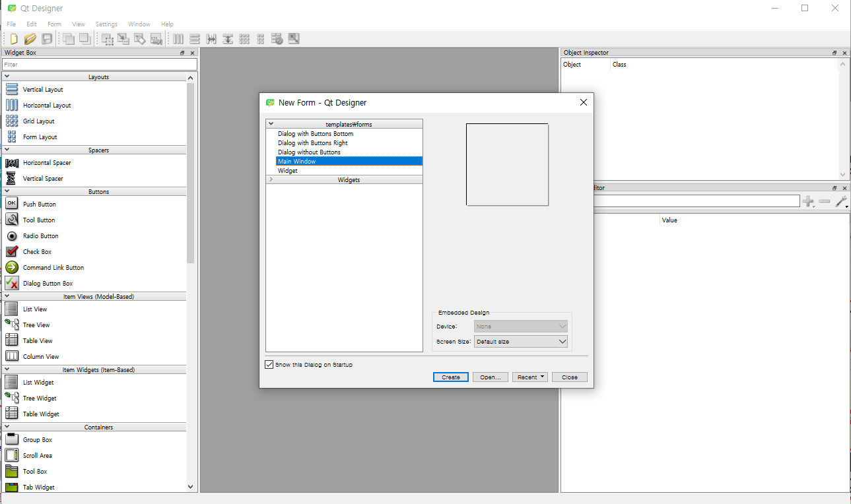Click the Lay Out in Grid toolbar icon
The image size is (851, 504).
[244, 39]
